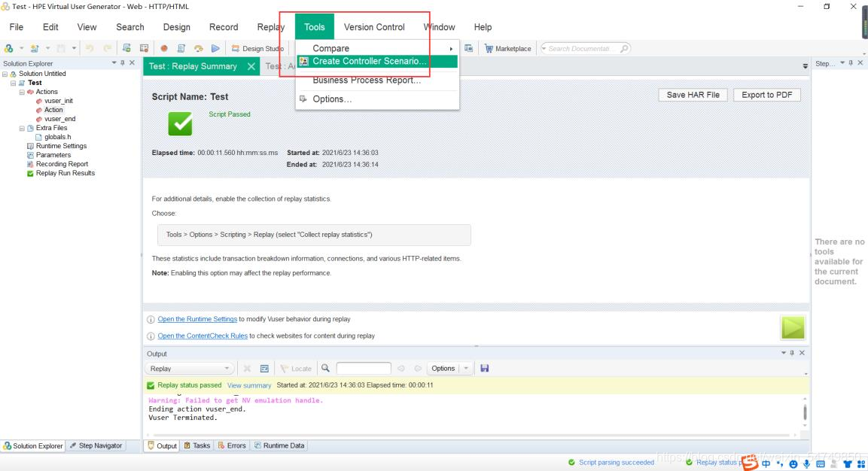Select vuser_init in Solution Explorer
This screenshot has height=471, width=868.
click(x=58, y=101)
